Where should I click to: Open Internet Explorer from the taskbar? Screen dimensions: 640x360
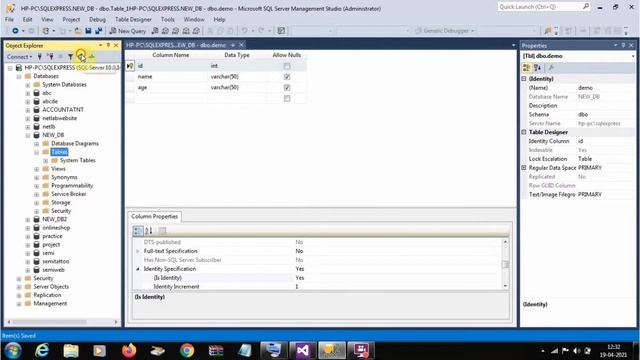(42, 350)
